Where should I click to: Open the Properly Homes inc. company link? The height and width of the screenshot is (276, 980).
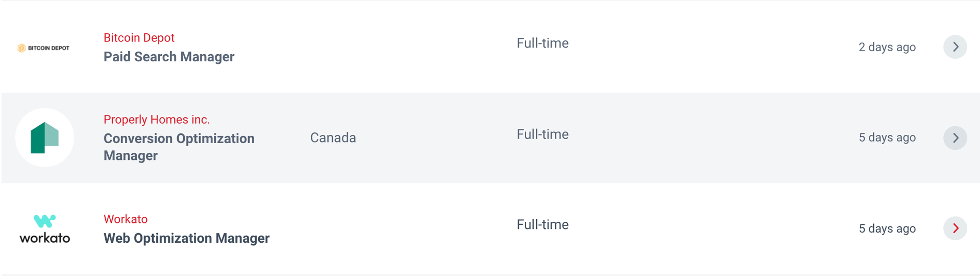(157, 120)
